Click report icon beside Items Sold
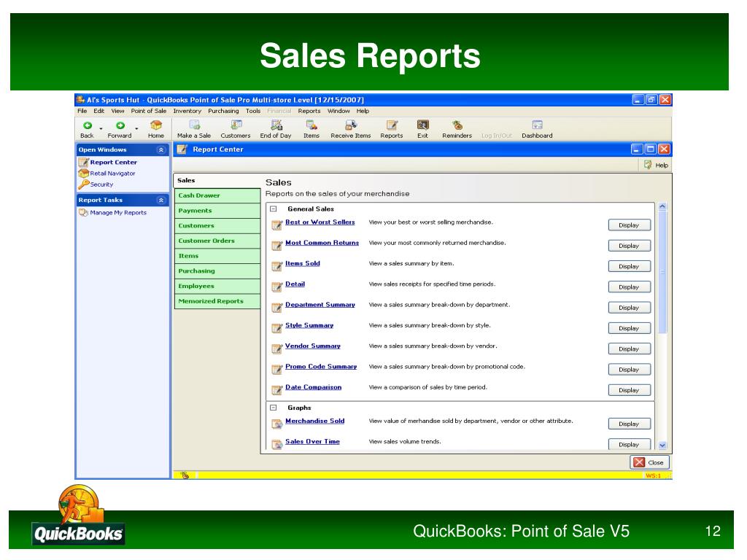 [x=276, y=266]
